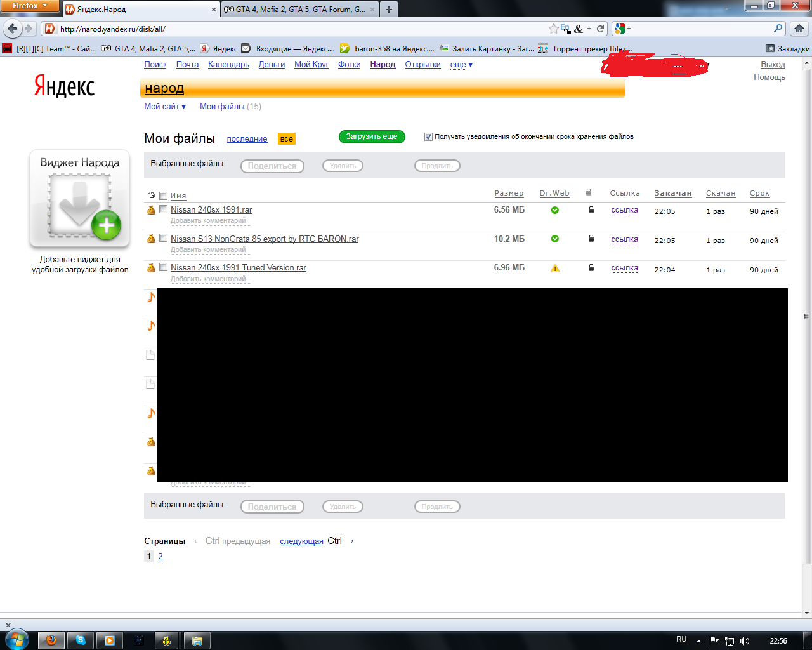This screenshot has height=650, width=812.
Task: Click the Google search box in toolbar
Action: click(698, 29)
